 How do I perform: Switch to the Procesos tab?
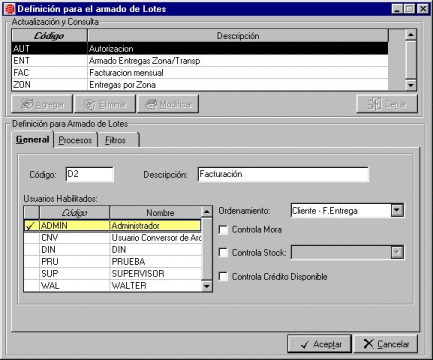coord(75,140)
